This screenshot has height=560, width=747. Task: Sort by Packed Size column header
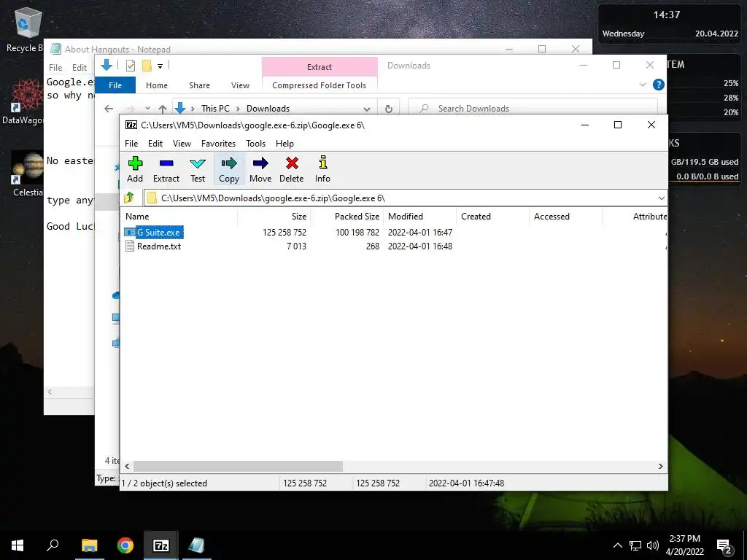pos(347,216)
